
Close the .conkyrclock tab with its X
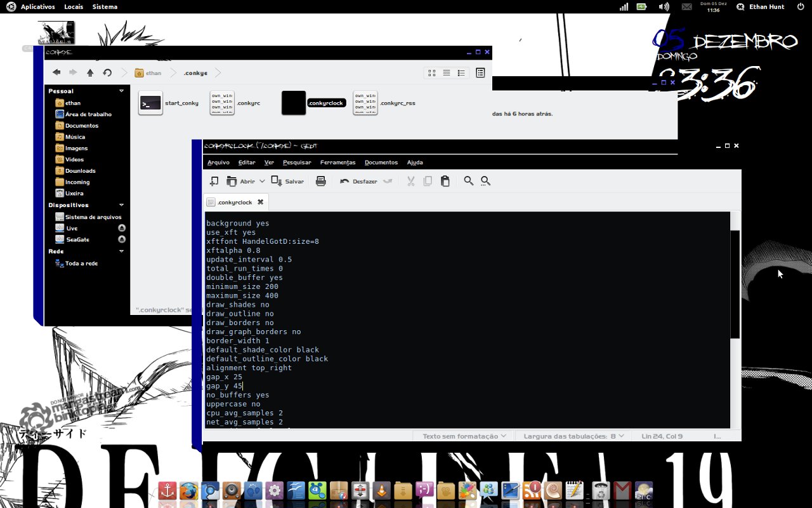click(260, 202)
